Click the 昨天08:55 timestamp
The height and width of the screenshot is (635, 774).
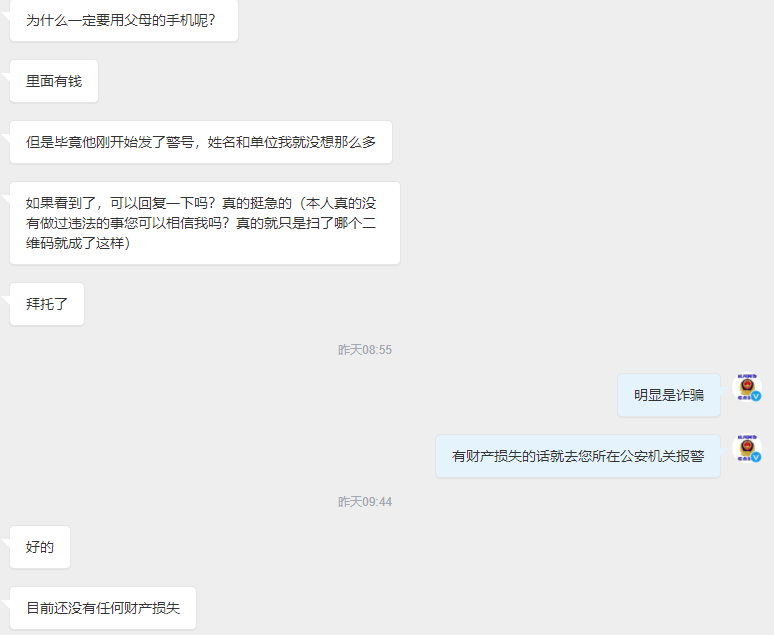(x=365, y=350)
